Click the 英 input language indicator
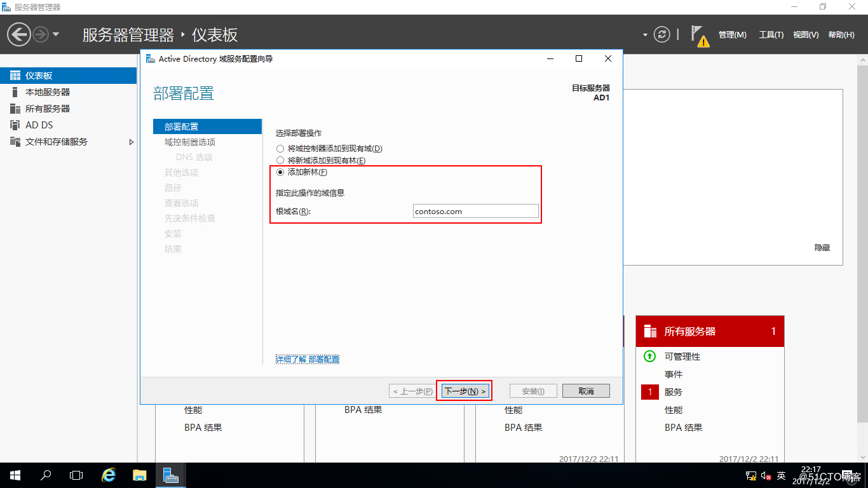This screenshot has height=488, width=868. pyautogui.click(x=782, y=475)
